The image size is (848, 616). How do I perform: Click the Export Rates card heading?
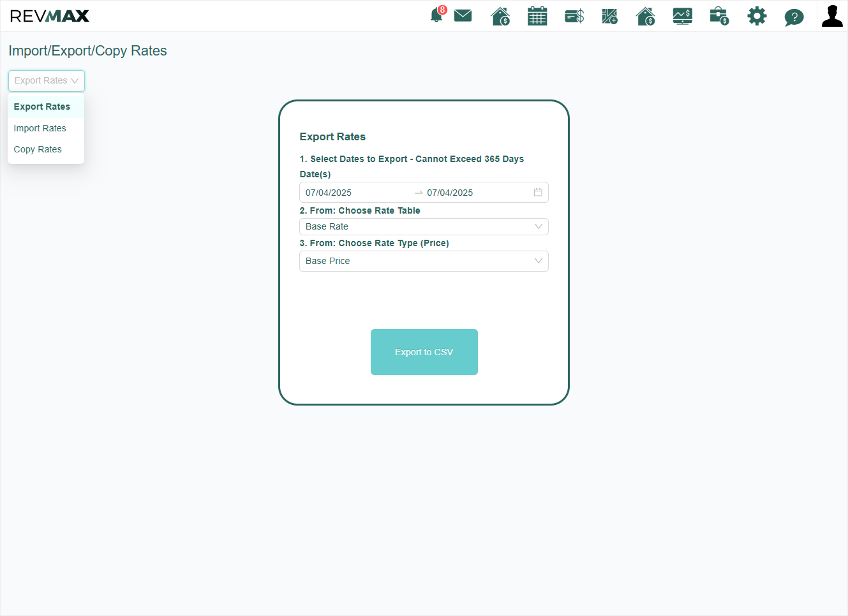[x=332, y=136]
